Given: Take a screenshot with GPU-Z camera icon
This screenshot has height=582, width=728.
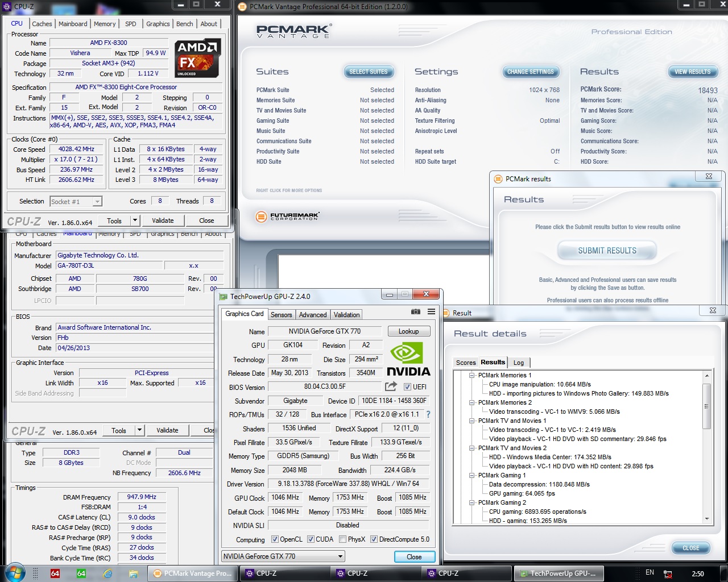Looking at the screenshot, I should click(416, 311).
